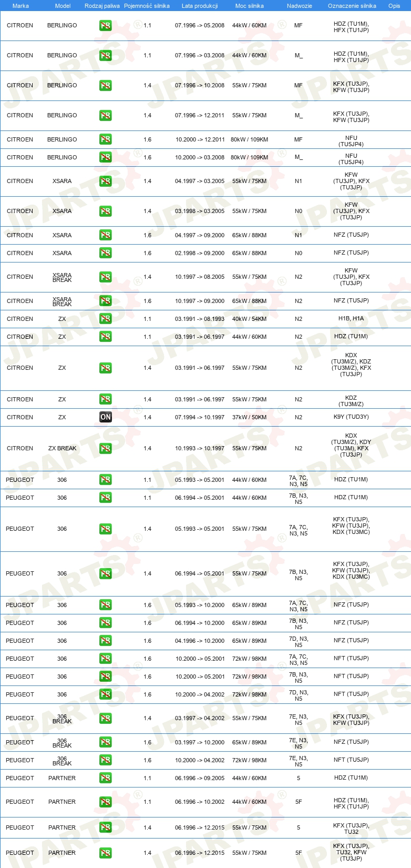Select the 40kW / 54KM power cell

(x=250, y=319)
